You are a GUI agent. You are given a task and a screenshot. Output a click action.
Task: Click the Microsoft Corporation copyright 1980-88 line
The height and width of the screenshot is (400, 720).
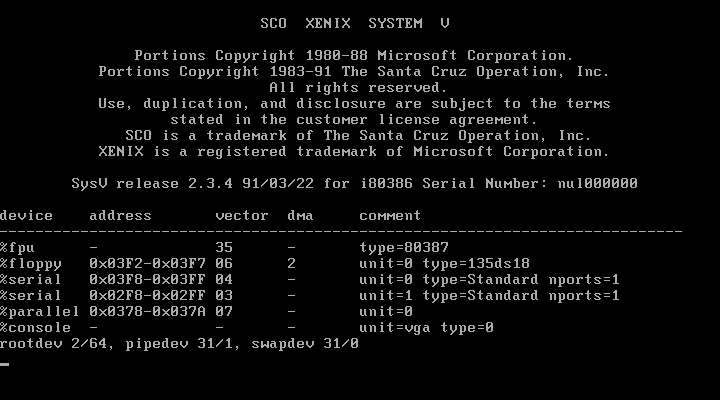click(354, 56)
